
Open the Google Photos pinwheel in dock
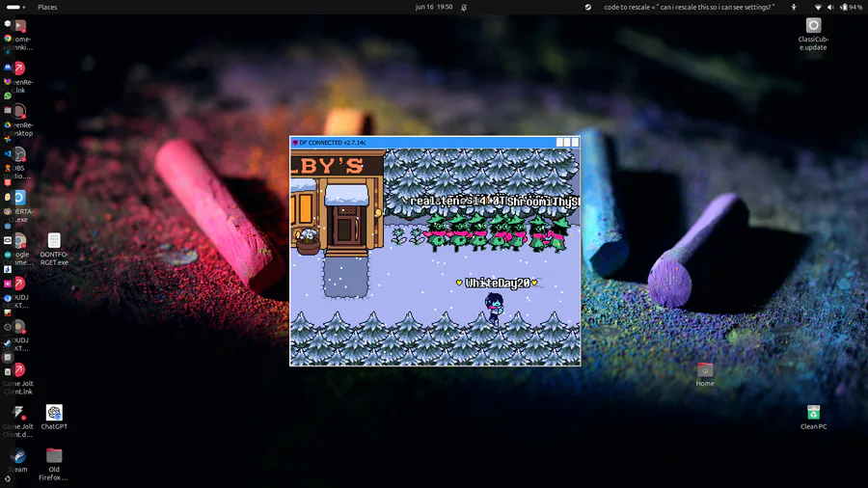coord(7,140)
